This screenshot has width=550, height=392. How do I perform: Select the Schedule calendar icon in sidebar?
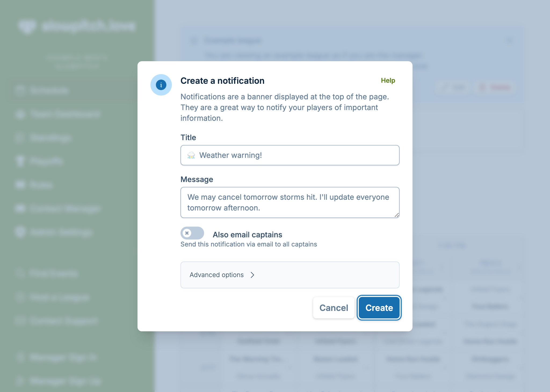pos(20,90)
